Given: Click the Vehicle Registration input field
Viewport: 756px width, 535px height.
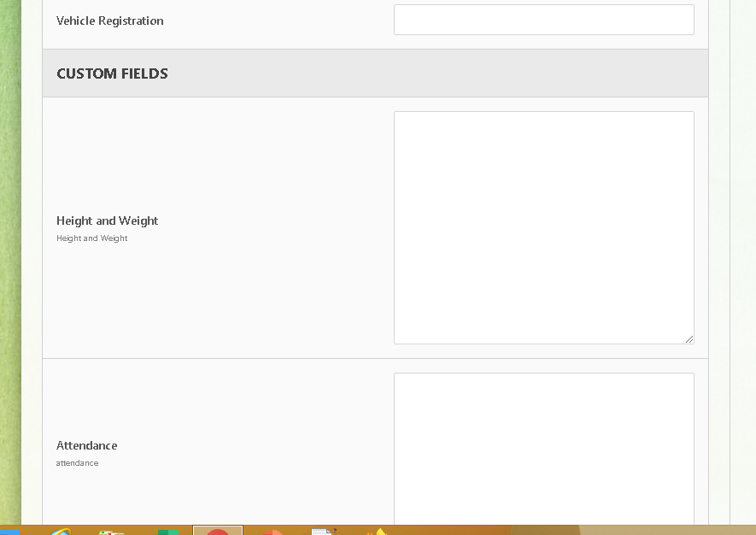Looking at the screenshot, I should [x=544, y=20].
